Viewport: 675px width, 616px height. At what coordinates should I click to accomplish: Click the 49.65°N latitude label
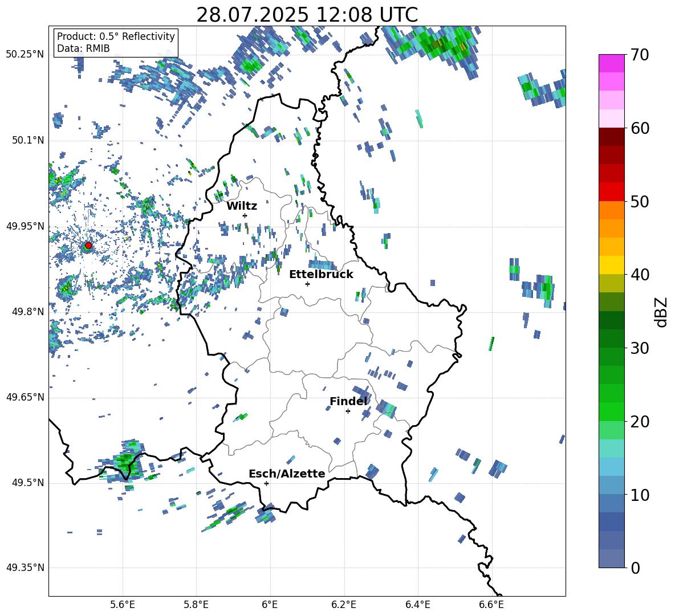25,397
